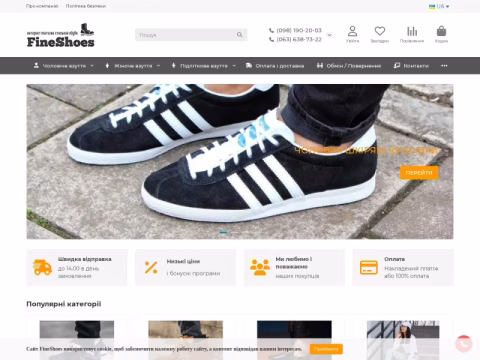Accept cookies with the orange button
480x360 pixels.
326,349
